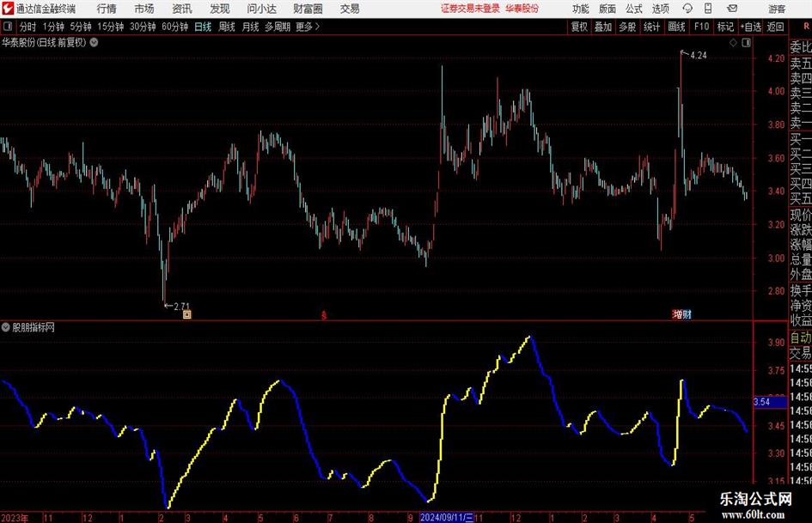Click the red dollar marker under chart
Screen dimensions: 812x523
324,315
